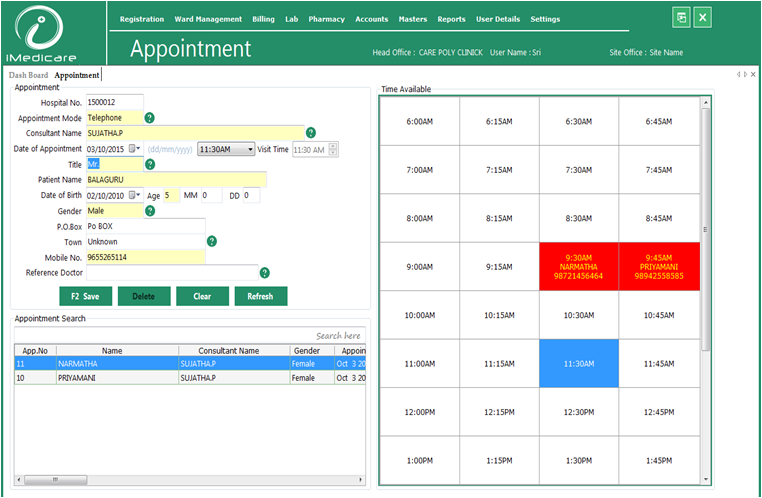Click help icon beside Consultant Name field
This screenshot has width=762, height=498.
click(311, 132)
